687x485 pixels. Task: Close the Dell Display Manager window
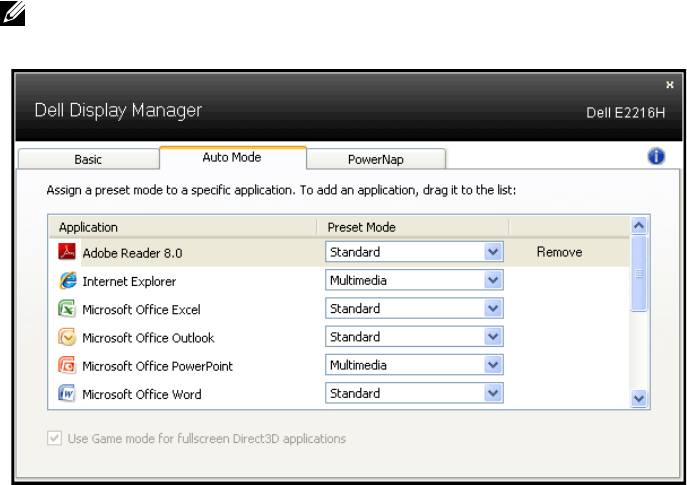click(669, 85)
